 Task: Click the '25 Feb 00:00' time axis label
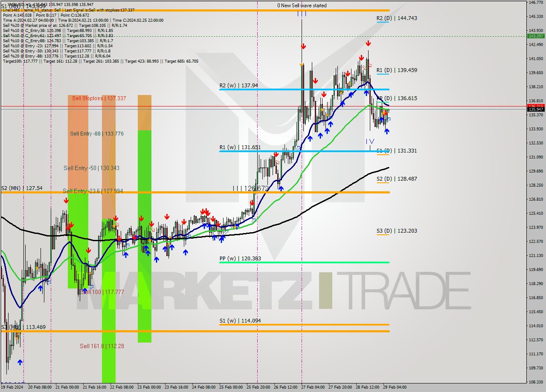pyautogui.click(x=232, y=387)
